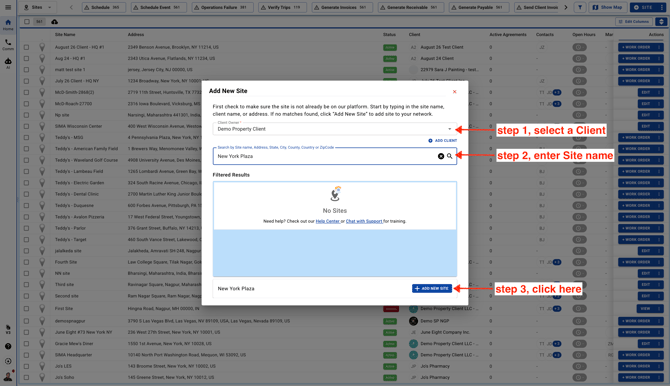The height and width of the screenshot is (386, 670).
Task: Open Generate Receivable tab
Action: [410, 7]
